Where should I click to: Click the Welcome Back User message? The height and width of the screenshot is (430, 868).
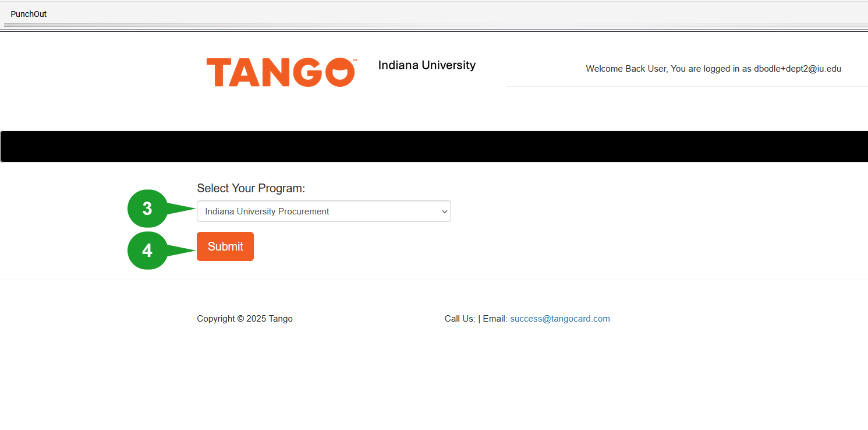pos(713,68)
